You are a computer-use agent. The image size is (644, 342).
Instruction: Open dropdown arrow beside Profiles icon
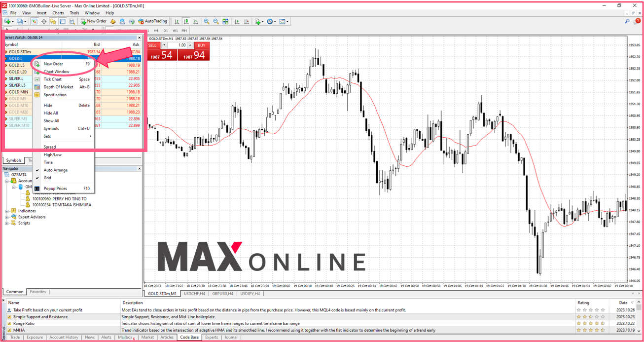point(26,22)
